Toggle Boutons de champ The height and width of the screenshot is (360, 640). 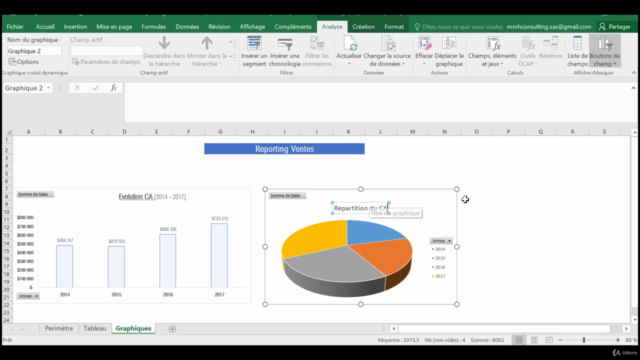point(604,51)
